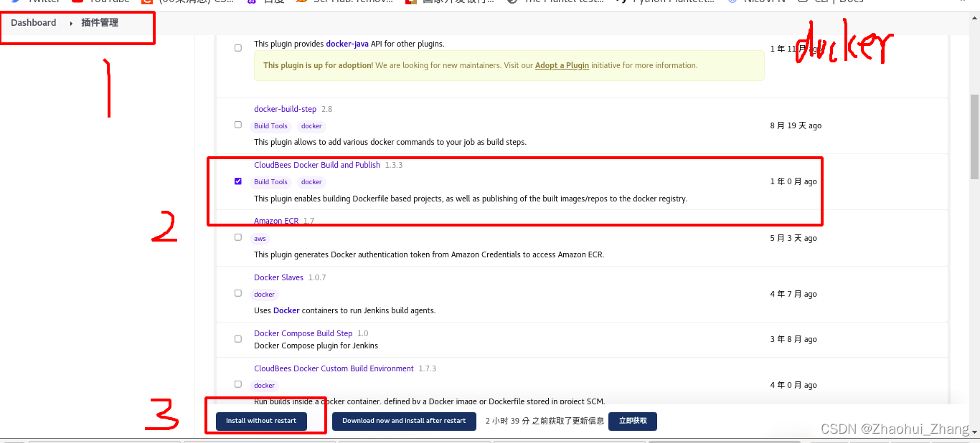The height and width of the screenshot is (443, 980).
Task: Open bold Docker link in Slaves description
Action: click(x=286, y=310)
